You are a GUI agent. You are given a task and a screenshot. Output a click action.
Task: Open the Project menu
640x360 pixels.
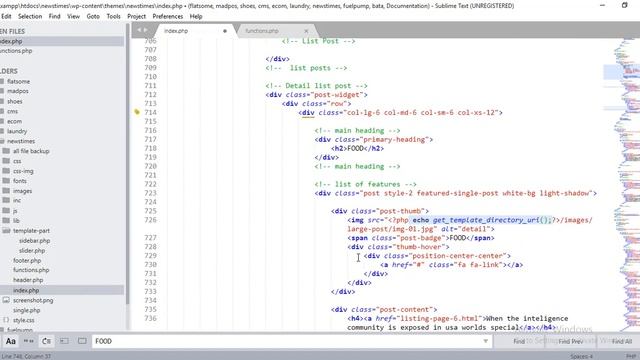(x=136, y=16)
